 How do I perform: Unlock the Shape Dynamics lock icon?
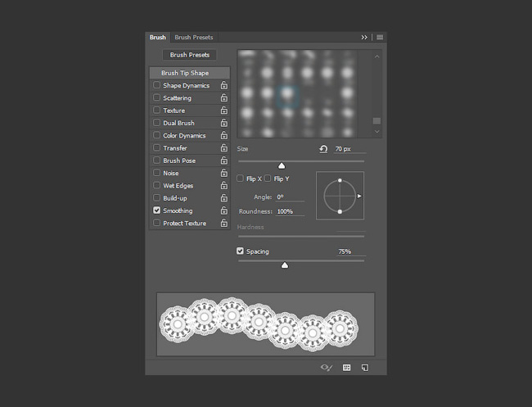[224, 85]
